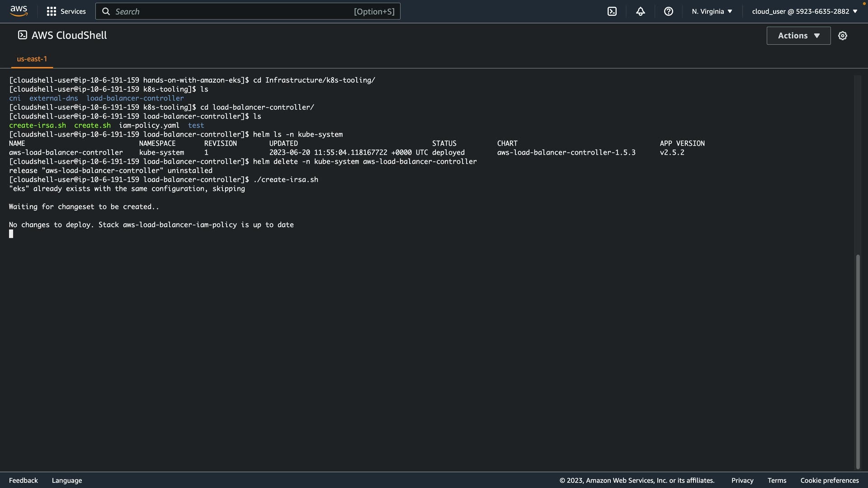Viewport: 868px width, 488px height.
Task: Click the CloudShell icon in top navigation
Action: [612, 11]
